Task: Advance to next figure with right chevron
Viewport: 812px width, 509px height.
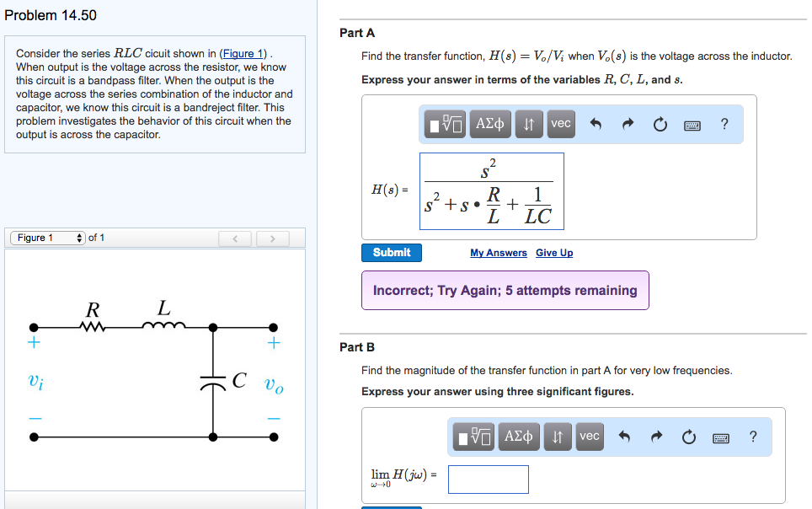Action: 272,238
